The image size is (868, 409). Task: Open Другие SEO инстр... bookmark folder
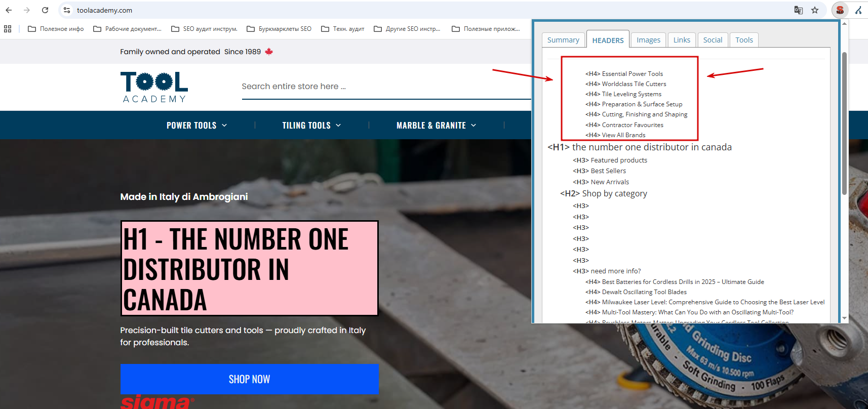point(407,29)
